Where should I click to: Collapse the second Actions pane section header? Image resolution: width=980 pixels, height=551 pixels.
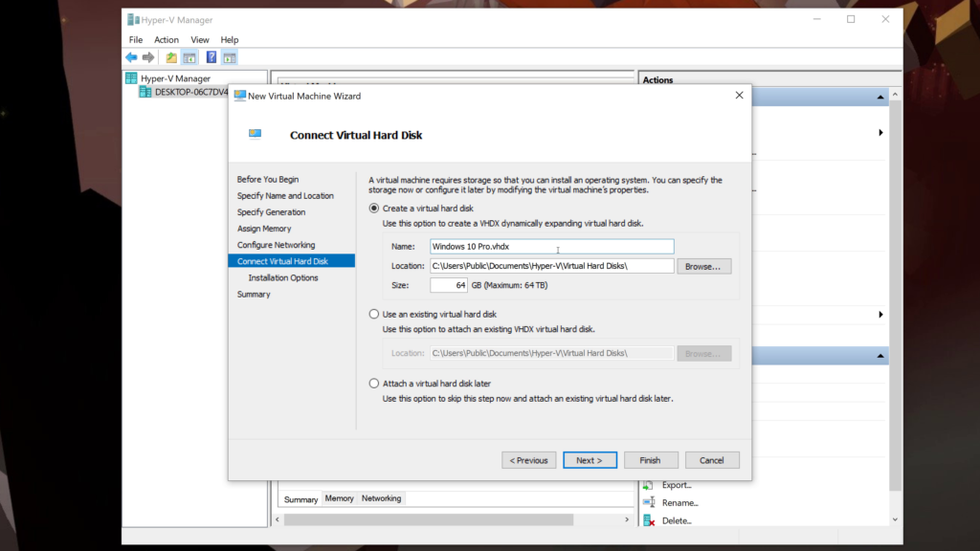[880, 356]
